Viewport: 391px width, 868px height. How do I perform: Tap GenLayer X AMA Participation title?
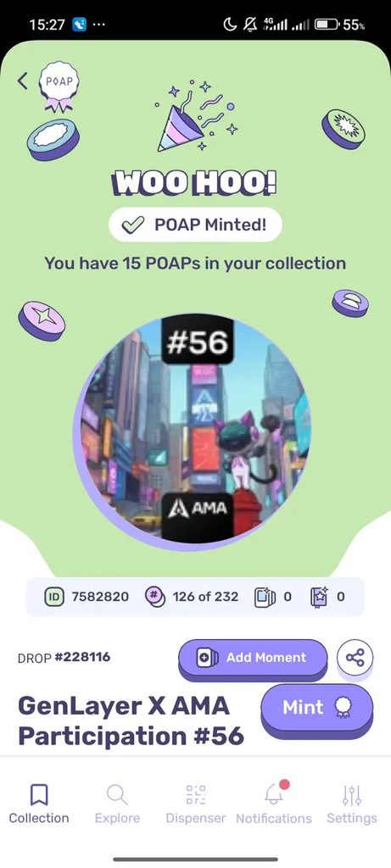131,721
